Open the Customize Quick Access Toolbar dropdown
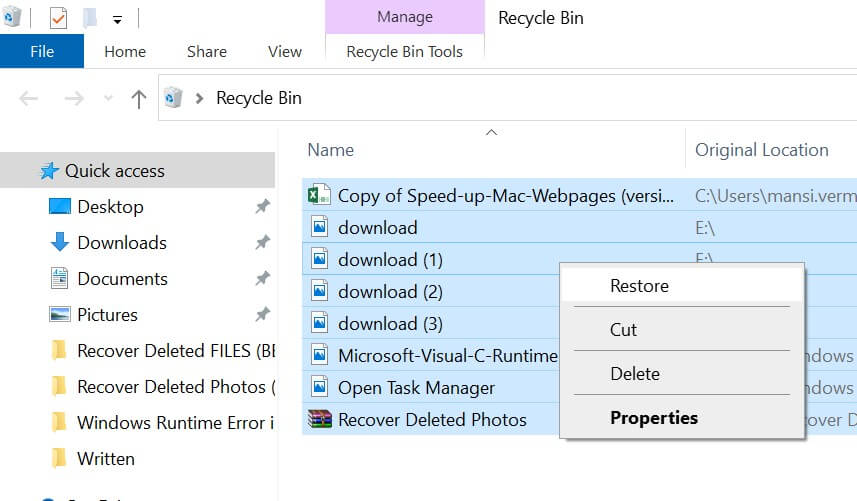857x501 pixels. (117, 20)
